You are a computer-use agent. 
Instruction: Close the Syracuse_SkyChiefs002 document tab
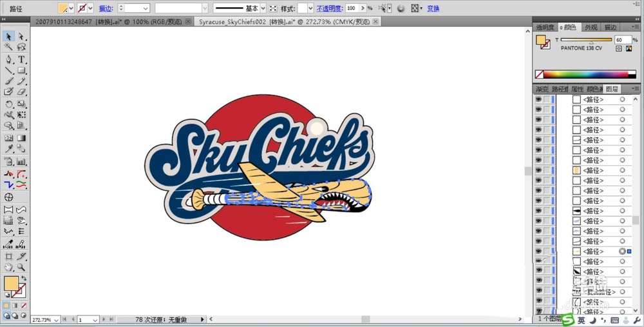[375, 21]
